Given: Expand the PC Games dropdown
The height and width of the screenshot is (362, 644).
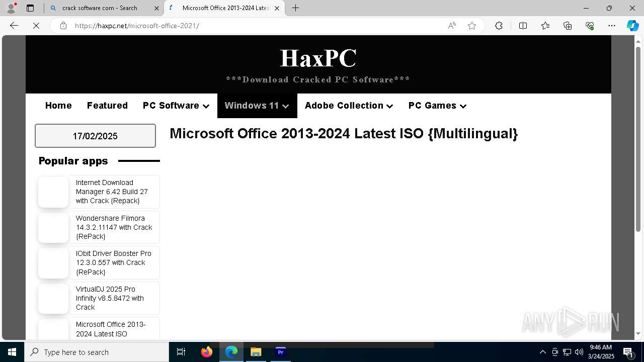Looking at the screenshot, I should pyautogui.click(x=438, y=106).
